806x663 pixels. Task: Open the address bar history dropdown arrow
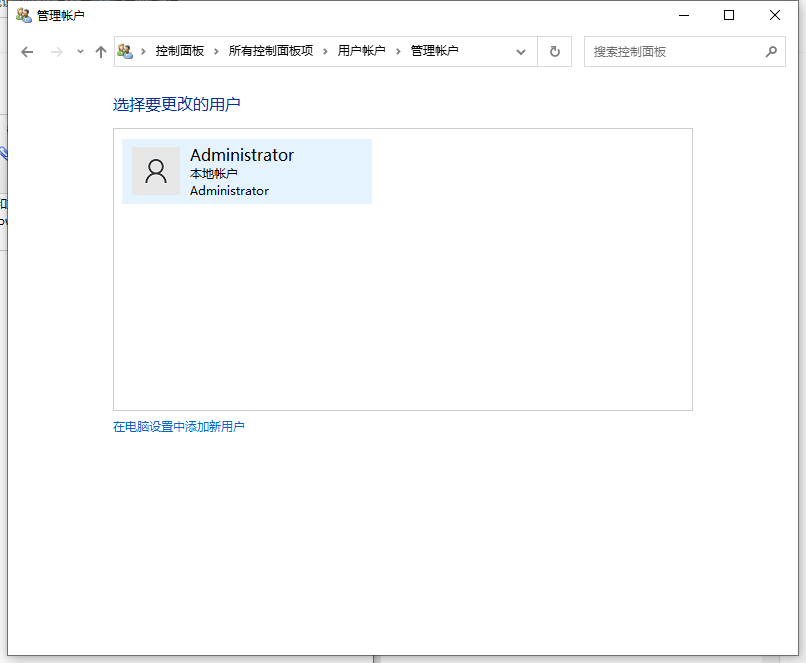tap(520, 51)
